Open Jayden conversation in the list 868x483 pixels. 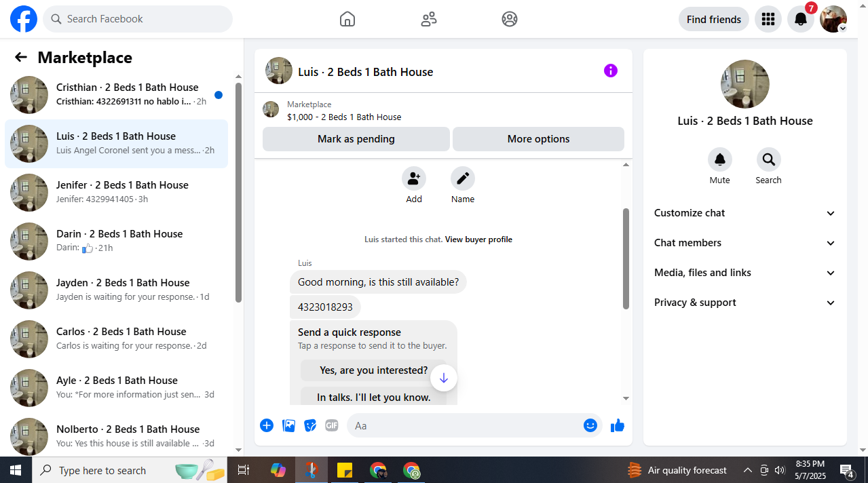(x=117, y=290)
